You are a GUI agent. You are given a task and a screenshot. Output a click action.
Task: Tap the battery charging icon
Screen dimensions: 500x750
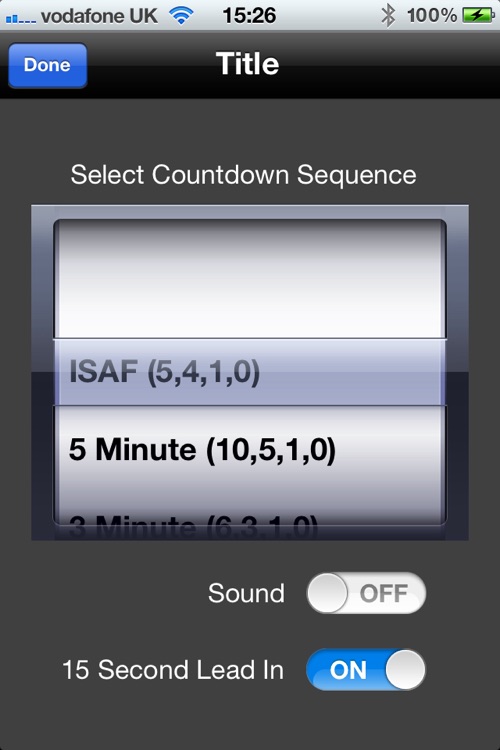pos(478,16)
